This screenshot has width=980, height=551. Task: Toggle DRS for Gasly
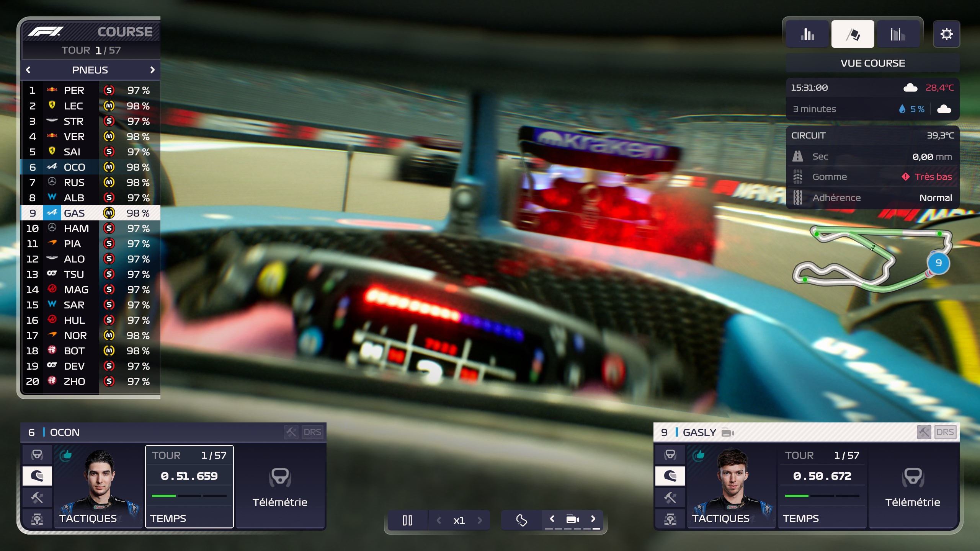[x=945, y=432]
